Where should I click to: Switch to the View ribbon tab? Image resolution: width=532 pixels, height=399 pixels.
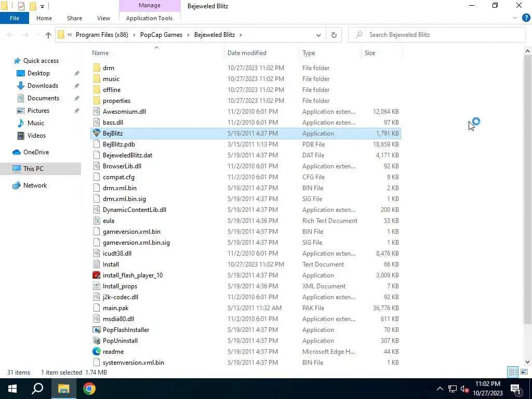click(103, 18)
